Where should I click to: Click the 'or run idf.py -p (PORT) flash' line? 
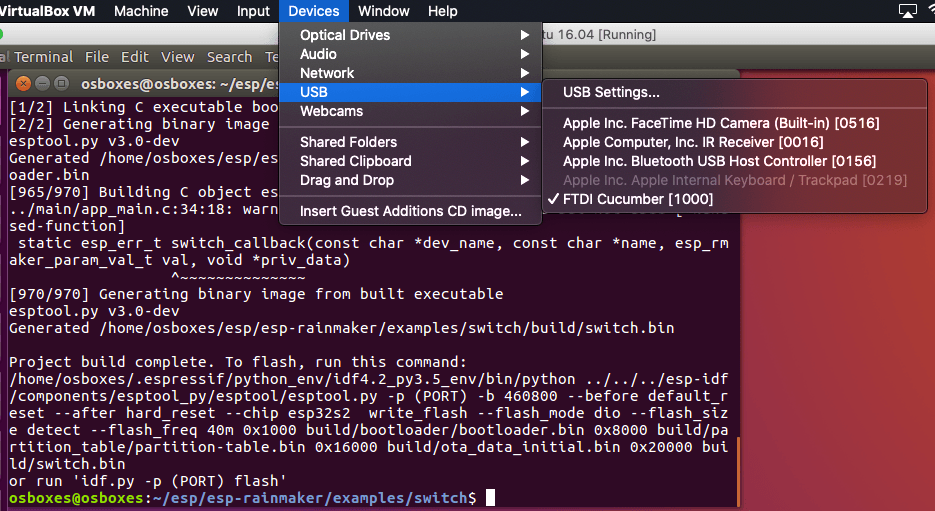[x=148, y=481]
